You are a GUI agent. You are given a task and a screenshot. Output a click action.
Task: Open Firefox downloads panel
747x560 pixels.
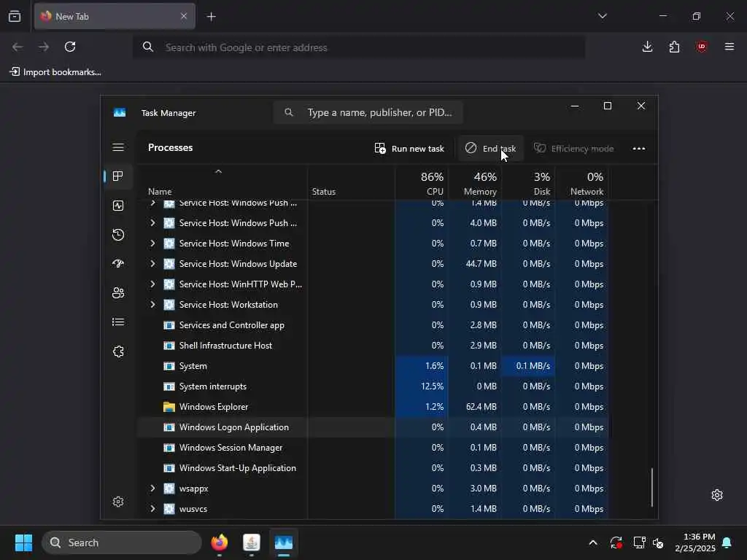point(648,47)
